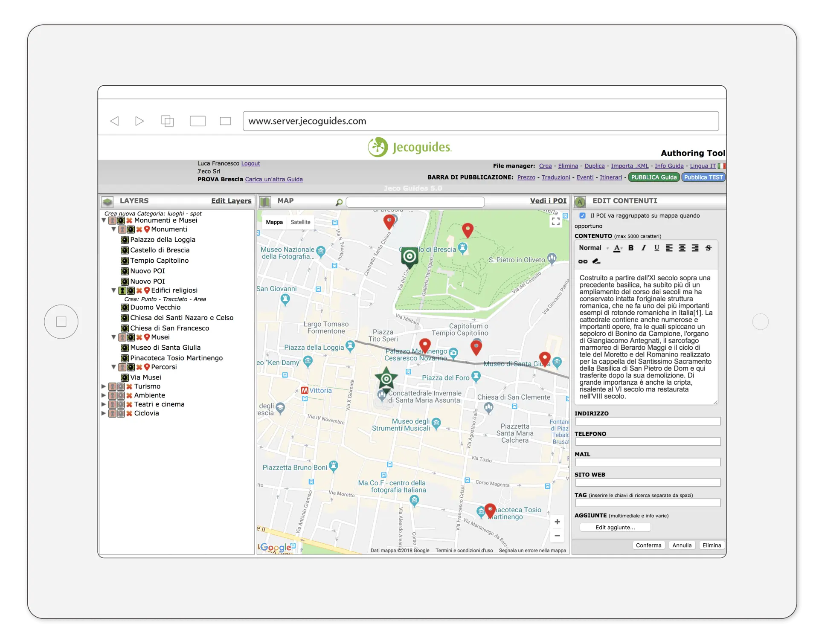Delete the Turismo category using the red X

(129, 386)
